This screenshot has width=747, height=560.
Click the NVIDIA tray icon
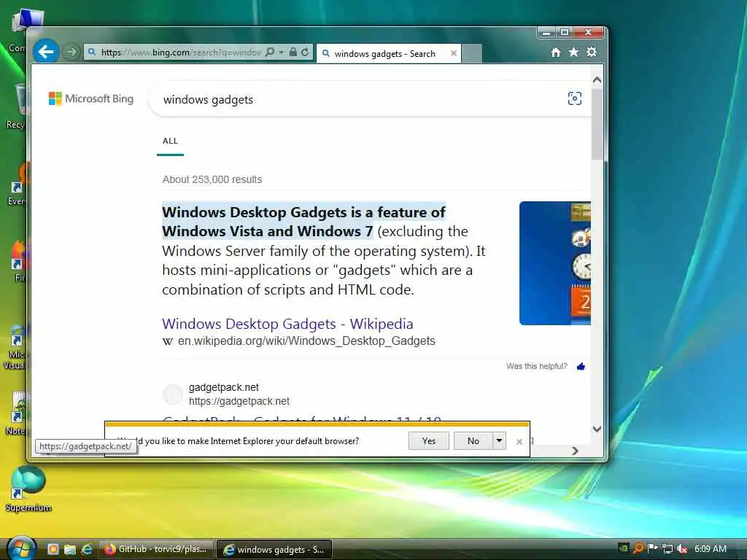click(x=623, y=548)
